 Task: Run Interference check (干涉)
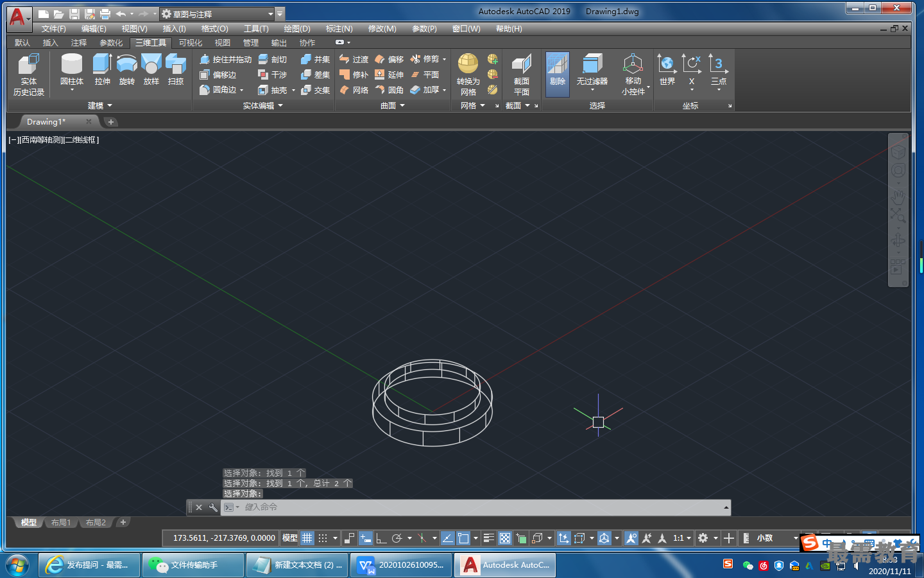[273, 74]
